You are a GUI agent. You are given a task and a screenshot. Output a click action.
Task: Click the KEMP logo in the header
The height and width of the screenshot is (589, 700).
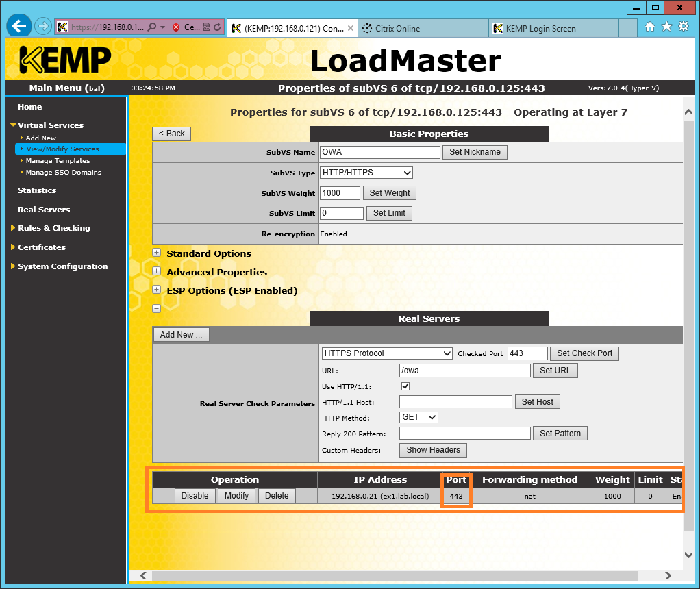coord(65,60)
